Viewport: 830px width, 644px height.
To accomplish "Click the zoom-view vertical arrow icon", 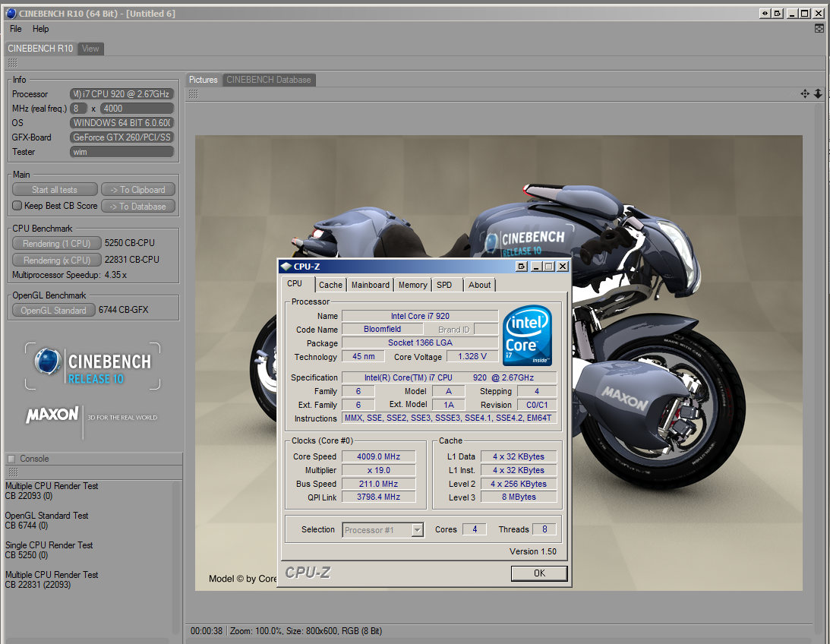I will [x=818, y=94].
